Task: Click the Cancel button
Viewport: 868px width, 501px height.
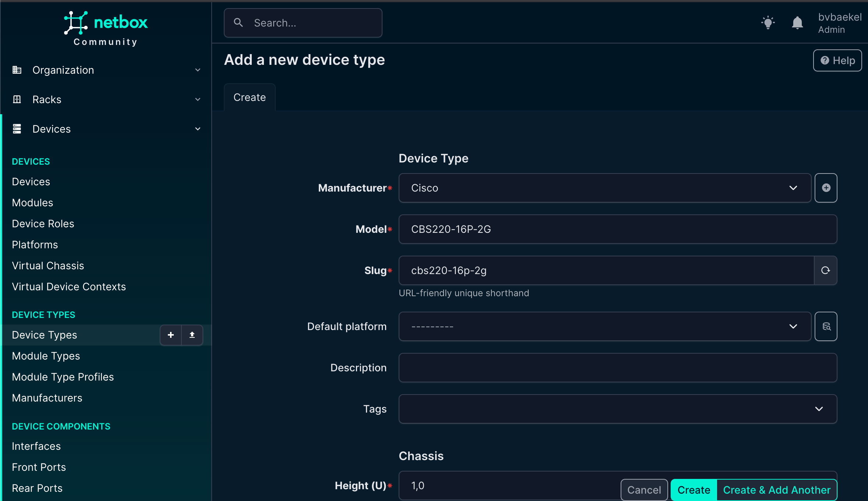Action: click(x=644, y=490)
